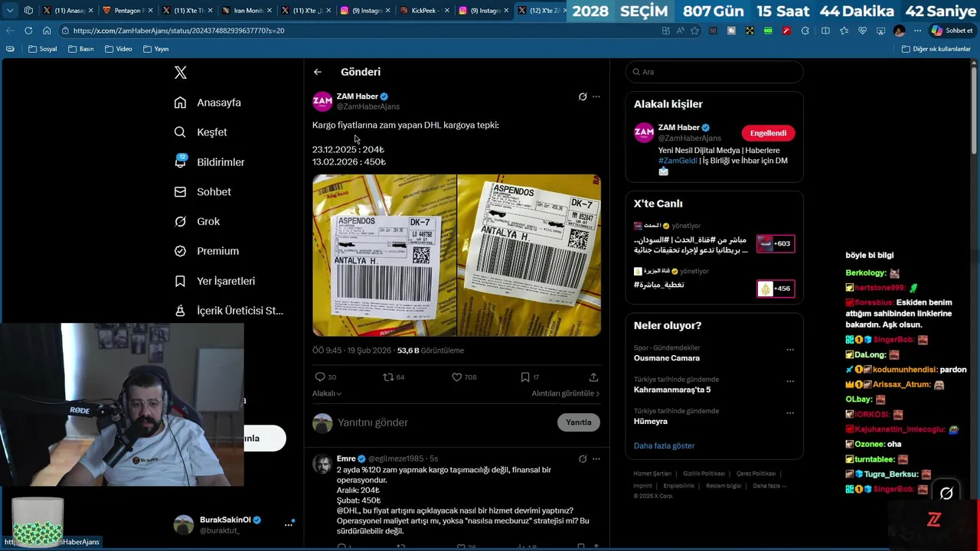
Task: Open browser essentials heart icon
Action: tap(862, 31)
